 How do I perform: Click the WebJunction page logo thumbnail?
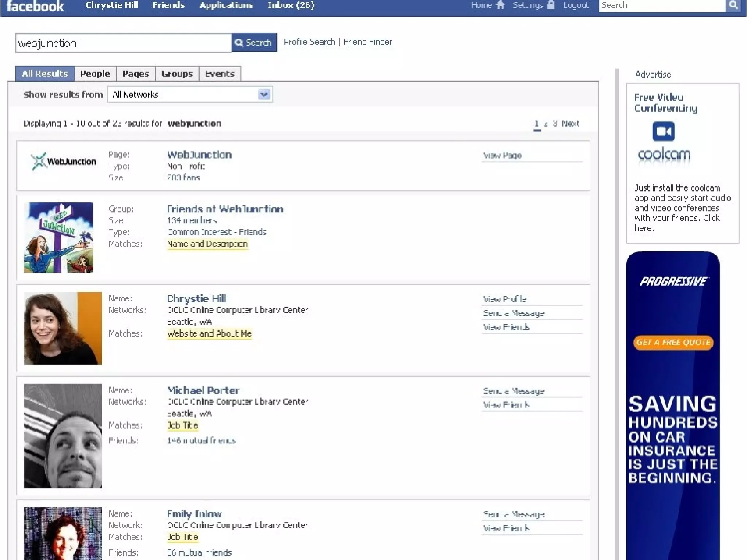point(64,162)
